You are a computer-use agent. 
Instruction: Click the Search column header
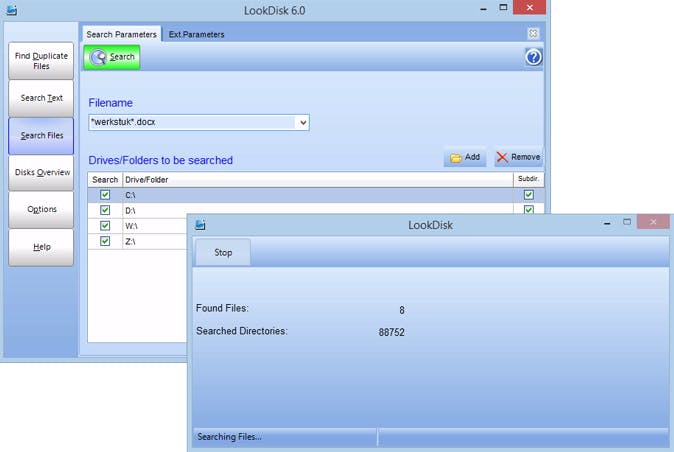point(105,180)
